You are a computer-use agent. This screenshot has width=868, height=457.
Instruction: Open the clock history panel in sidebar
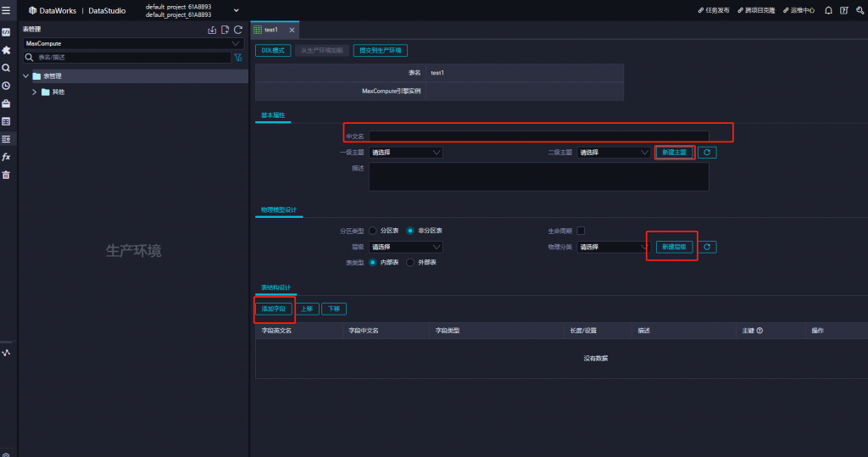click(6, 86)
